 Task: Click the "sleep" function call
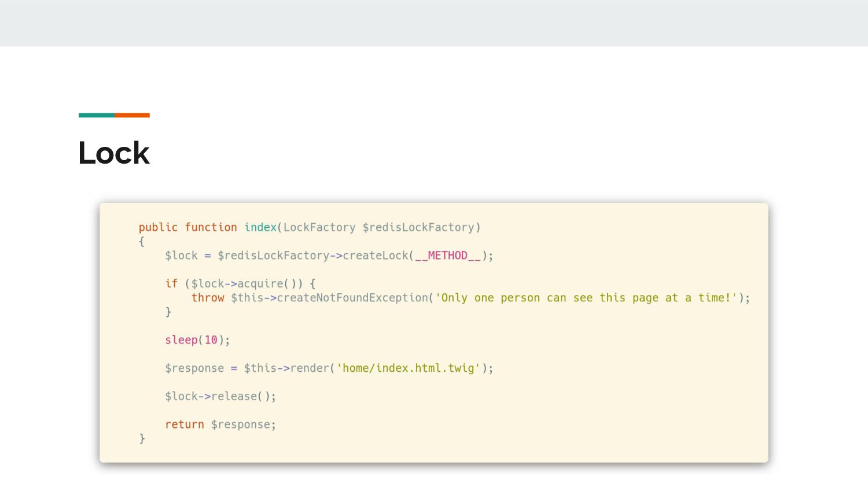click(181, 340)
